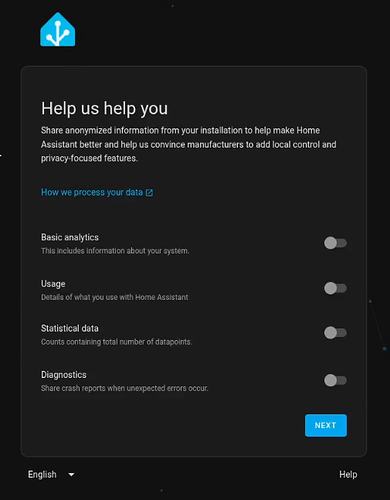Click the Home Assistant house logo
Screen dimensions: 390x500
pos(58,30)
